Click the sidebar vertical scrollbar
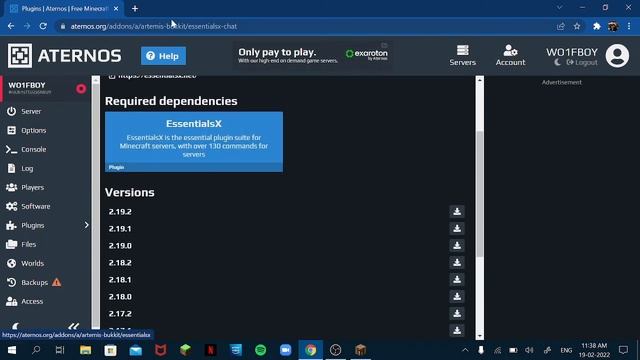Viewport: 640px width, 360px height. tap(96, 204)
